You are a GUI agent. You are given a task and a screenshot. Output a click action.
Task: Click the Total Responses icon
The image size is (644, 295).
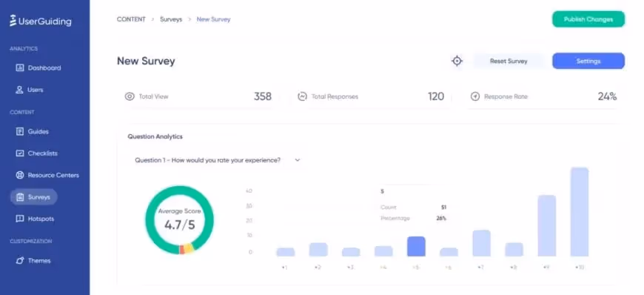click(x=302, y=96)
